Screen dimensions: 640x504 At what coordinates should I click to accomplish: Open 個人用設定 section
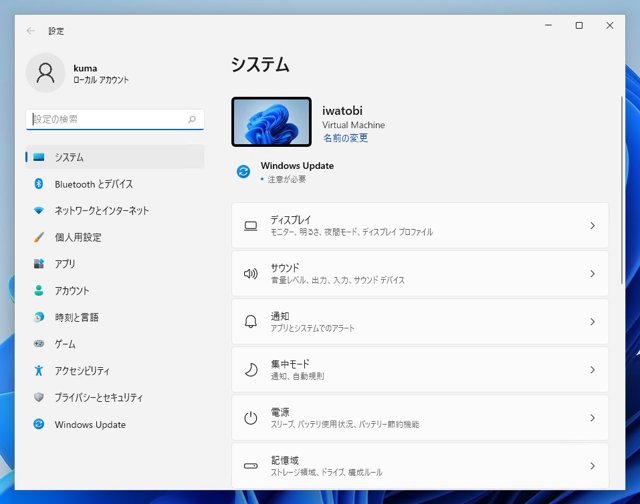115,237
